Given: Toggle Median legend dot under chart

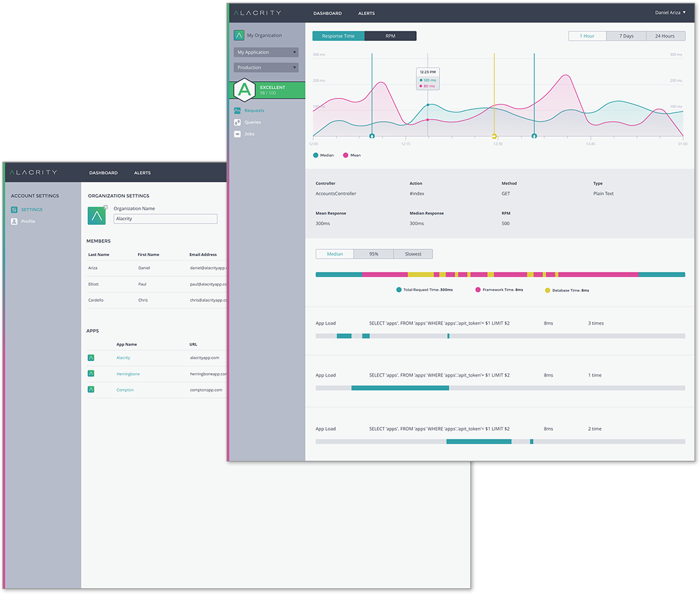Looking at the screenshot, I should tap(316, 156).
